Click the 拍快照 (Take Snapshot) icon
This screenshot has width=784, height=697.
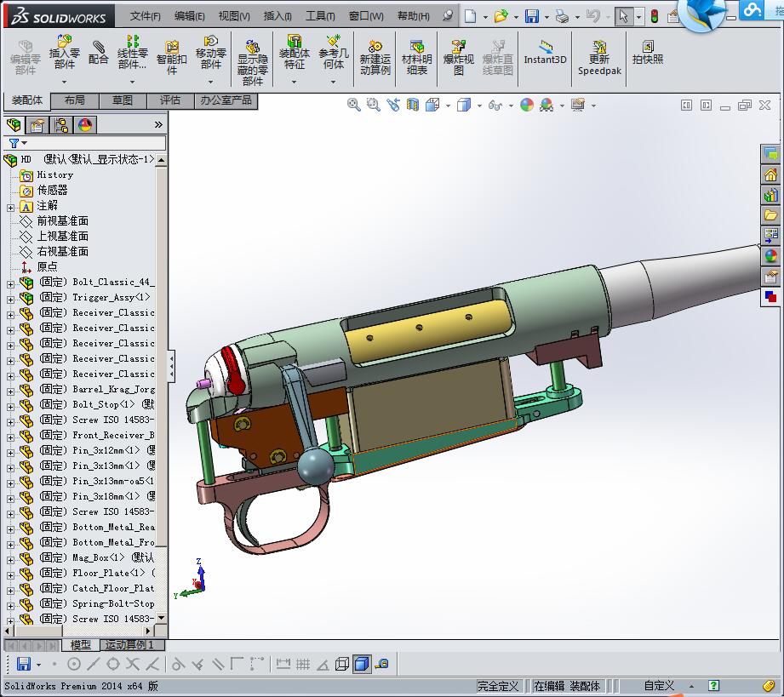[x=647, y=52]
